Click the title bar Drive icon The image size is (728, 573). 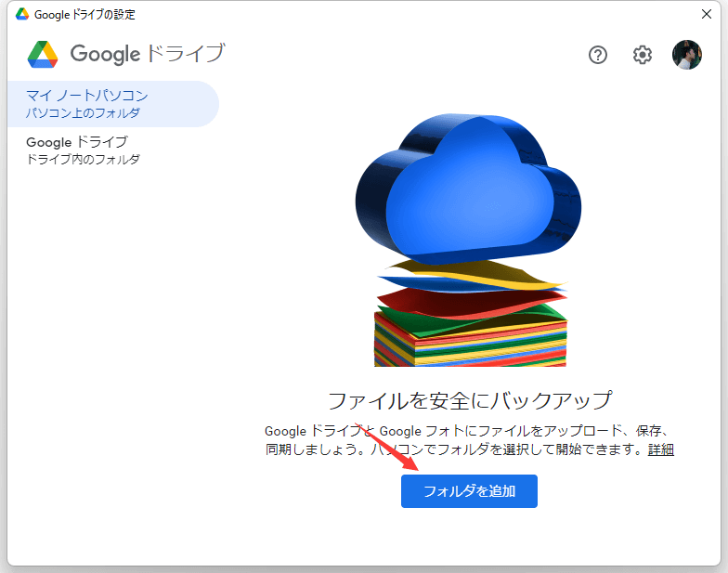point(22,15)
